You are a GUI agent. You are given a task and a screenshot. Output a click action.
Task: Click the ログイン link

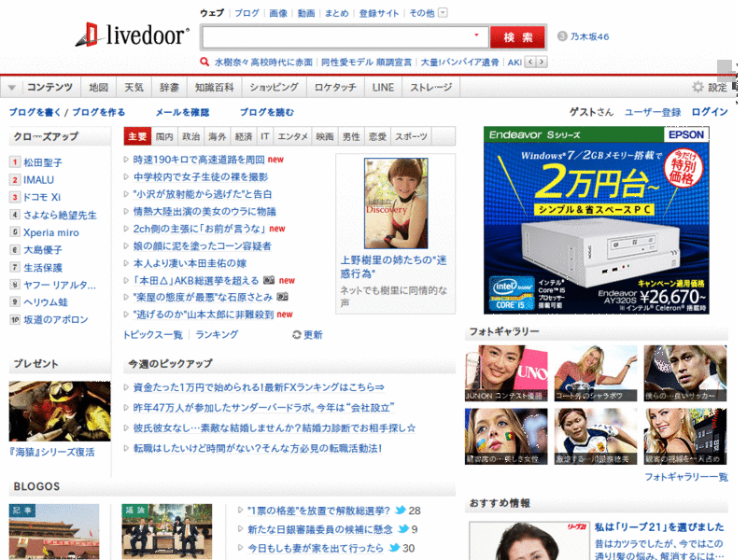[710, 112]
